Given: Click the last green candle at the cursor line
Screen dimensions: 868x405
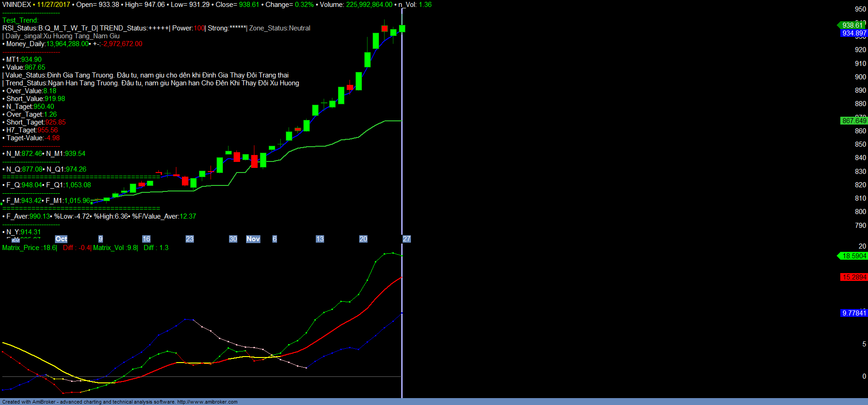Looking at the screenshot, I should tap(402, 29).
